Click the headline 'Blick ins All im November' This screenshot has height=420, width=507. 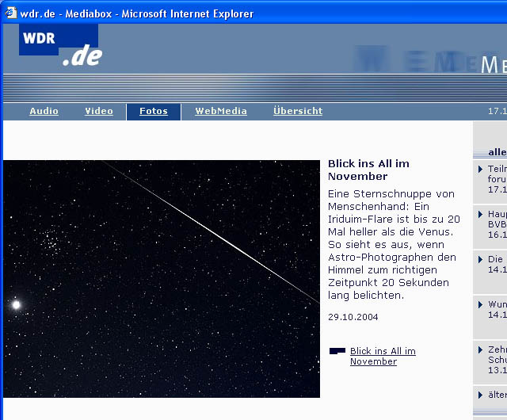coord(368,170)
